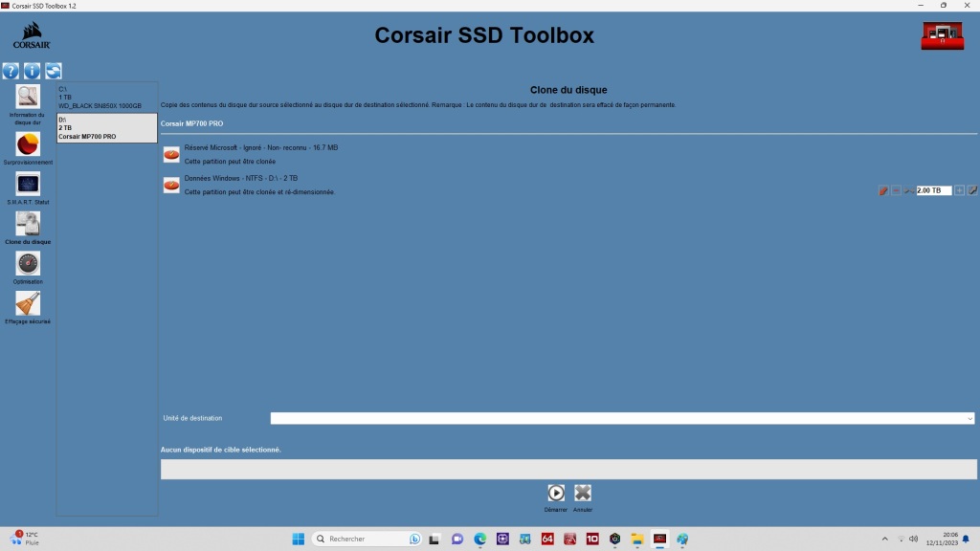This screenshot has height=551, width=980.
Task: Click the Annuler button
Action: point(584,493)
